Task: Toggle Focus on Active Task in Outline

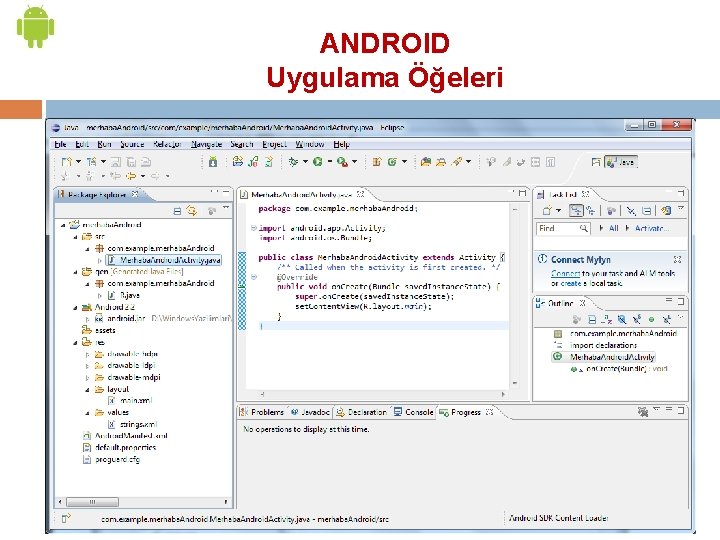Action: coord(577,319)
